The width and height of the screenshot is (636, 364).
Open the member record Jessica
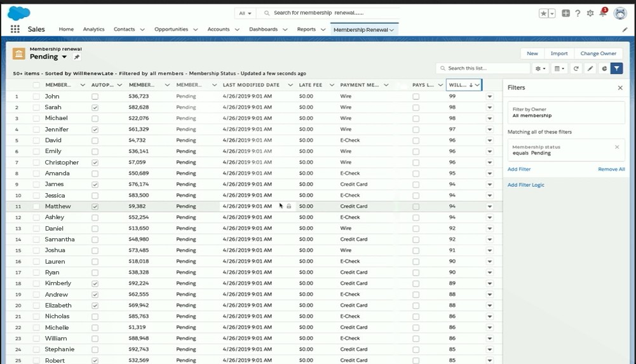pyautogui.click(x=55, y=196)
